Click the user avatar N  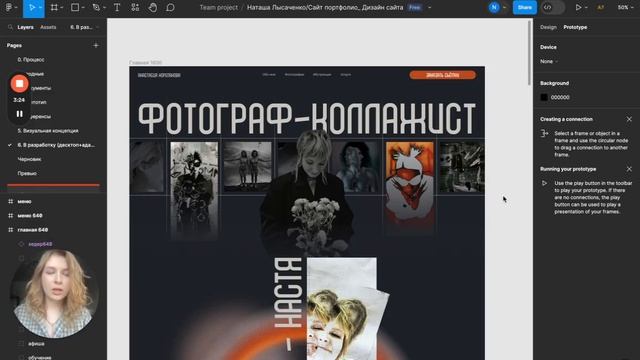pos(494,7)
